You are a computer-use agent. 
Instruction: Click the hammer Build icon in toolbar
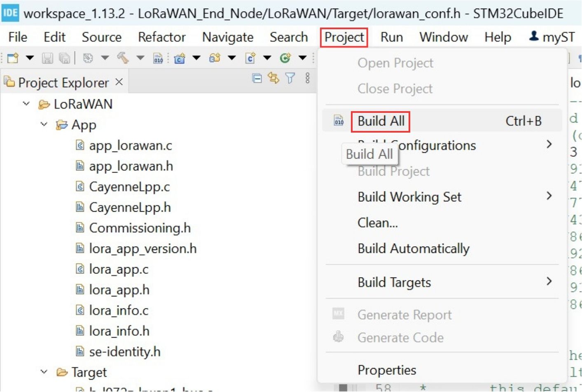click(x=123, y=58)
